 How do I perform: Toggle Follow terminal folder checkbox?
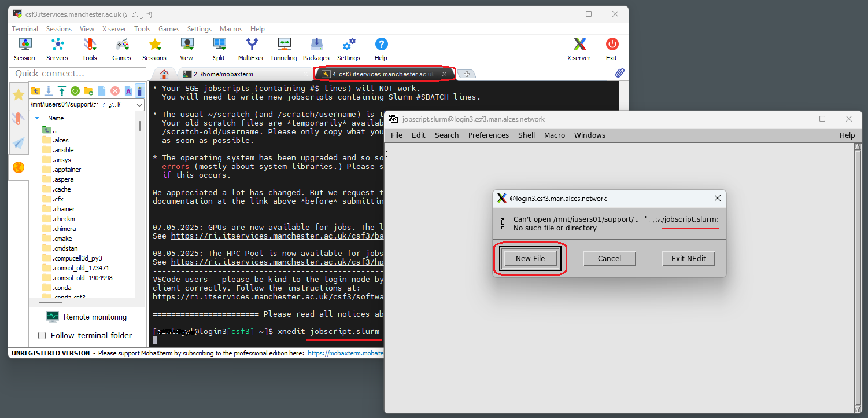[x=42, y=335]
